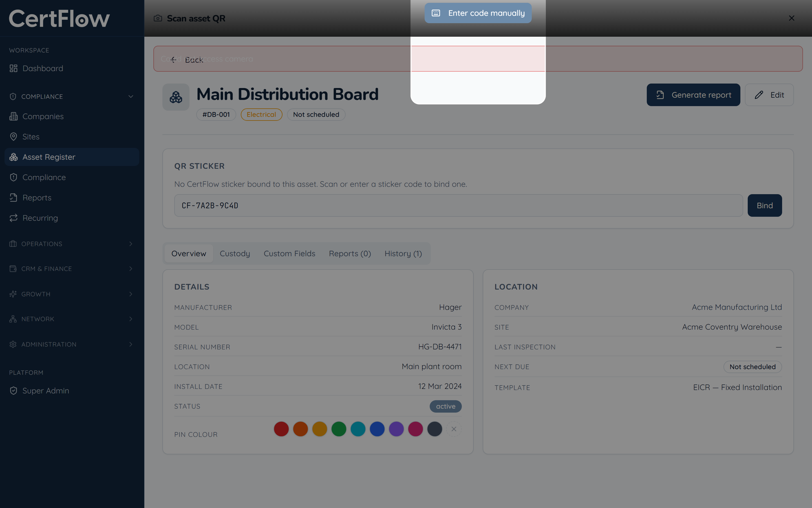
Task: Switch to the Overview tab
Action: [189, 254]
